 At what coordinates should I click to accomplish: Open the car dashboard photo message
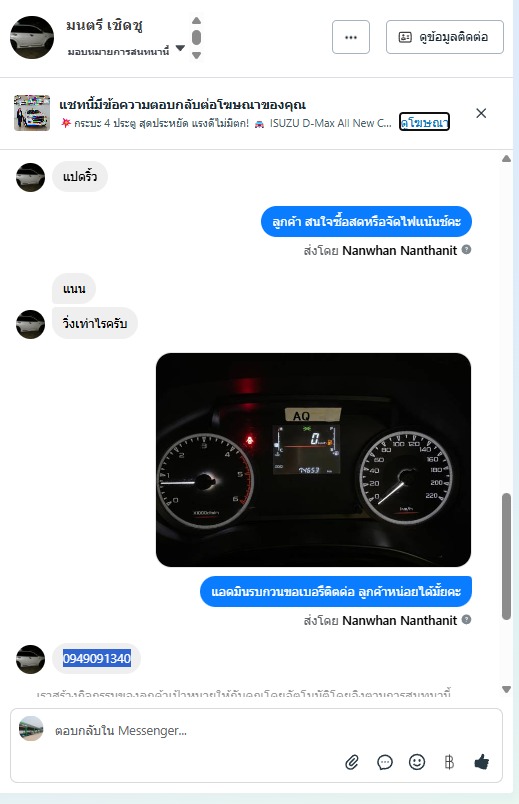(313, 459)
